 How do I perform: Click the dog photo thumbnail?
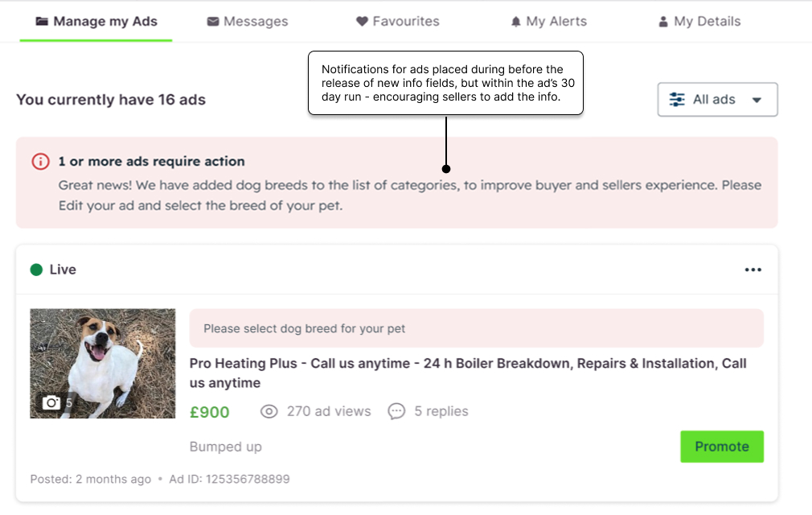click(x=103, y=363)
